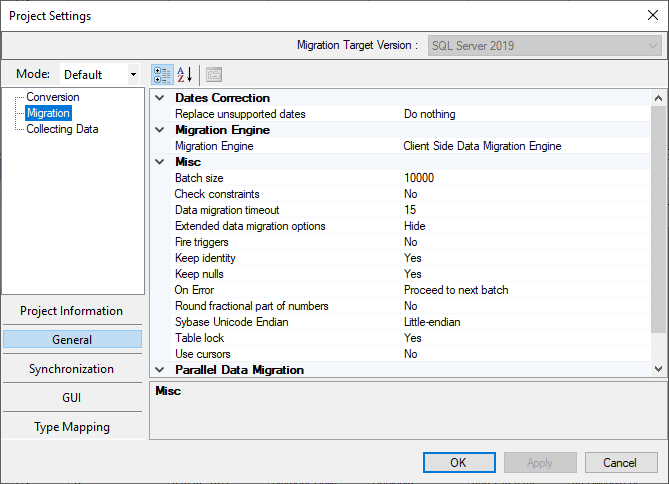
Task: Open the General section
Action: pos(72,340)
